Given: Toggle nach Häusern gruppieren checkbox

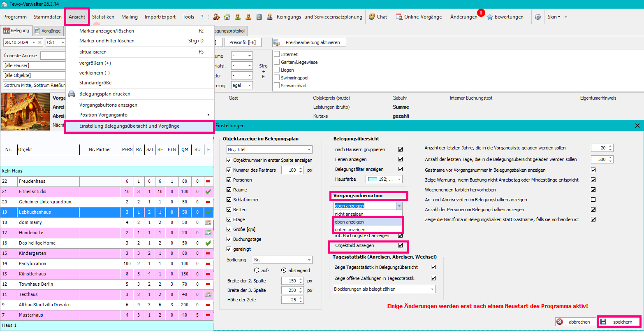Looking at the screenshot, I should 400,149.
